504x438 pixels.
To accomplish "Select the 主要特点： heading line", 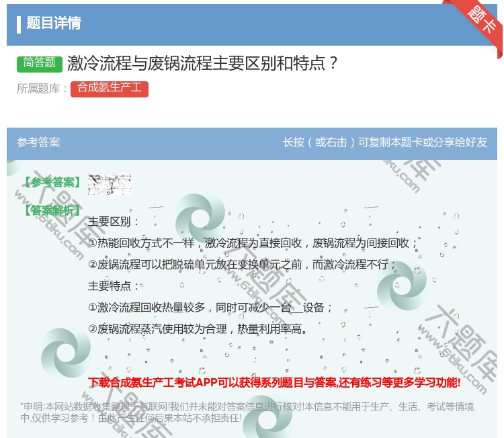I will (x=113, y=286).
